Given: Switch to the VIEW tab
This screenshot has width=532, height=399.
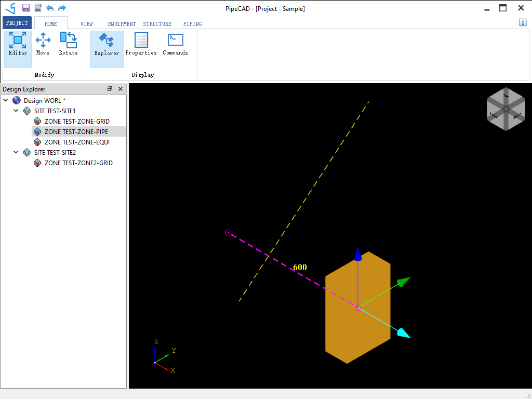Looking at the screenshot, I should pyautogui.click(x=87, y=24).
